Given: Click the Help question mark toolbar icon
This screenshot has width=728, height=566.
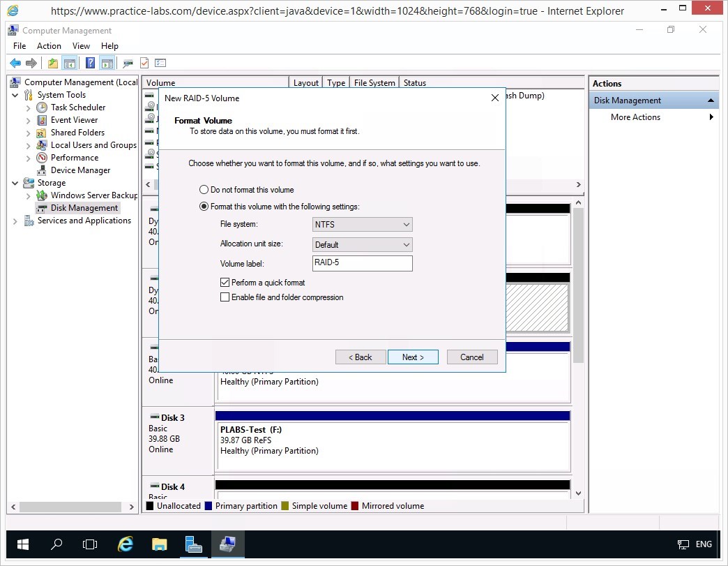Looking at the screenshot, I should [x=90, y=64].
